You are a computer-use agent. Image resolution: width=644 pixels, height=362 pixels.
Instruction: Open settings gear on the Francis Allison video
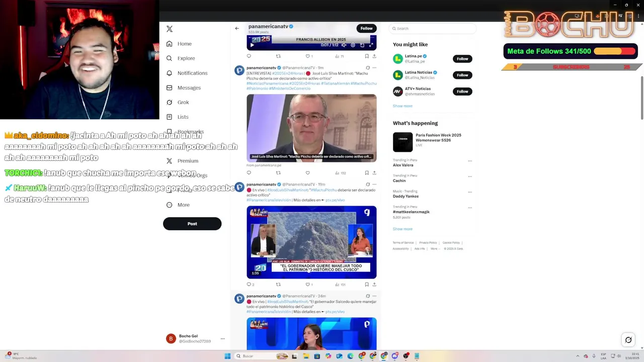tap(353, 45)
